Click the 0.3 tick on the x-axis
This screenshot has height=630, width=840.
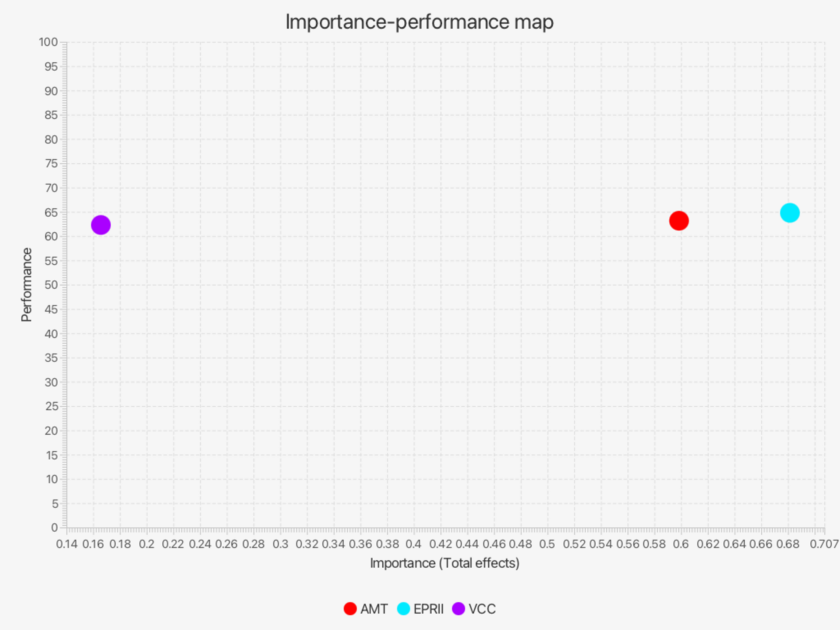(280, 544)
